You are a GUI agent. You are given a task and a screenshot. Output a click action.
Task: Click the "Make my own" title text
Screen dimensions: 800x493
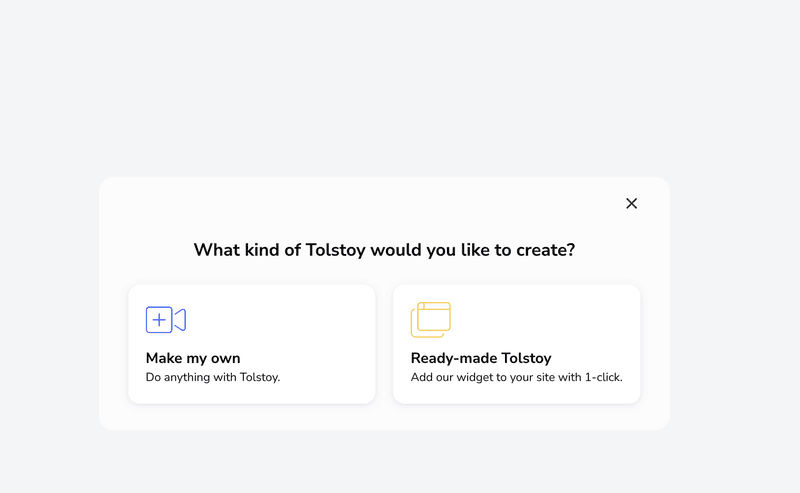tap(193, 358)
